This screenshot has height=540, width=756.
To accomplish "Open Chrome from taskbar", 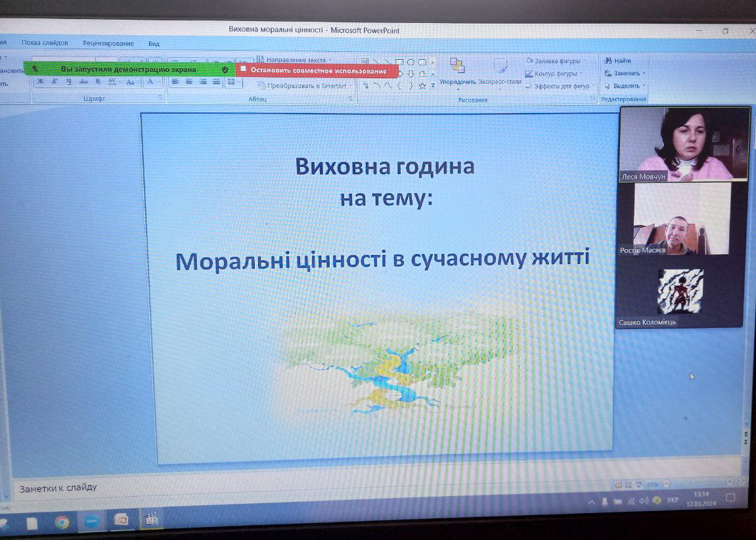I will (x=62, y=522).
